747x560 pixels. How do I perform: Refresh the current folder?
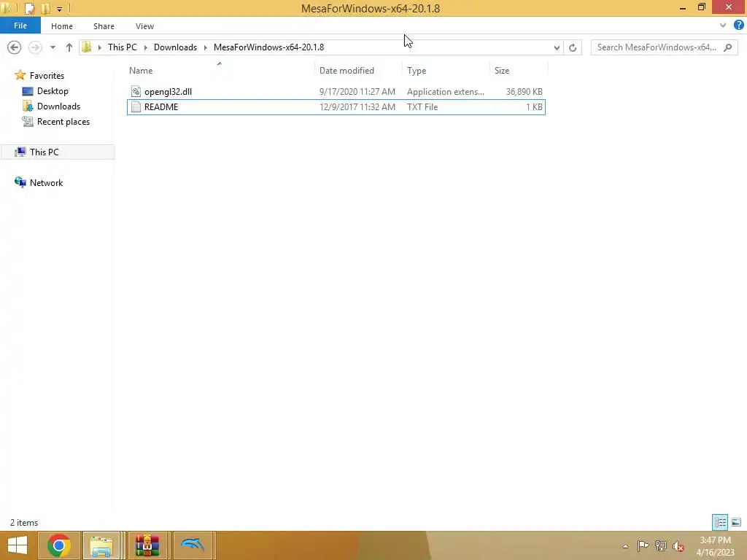tap(573, 47)
